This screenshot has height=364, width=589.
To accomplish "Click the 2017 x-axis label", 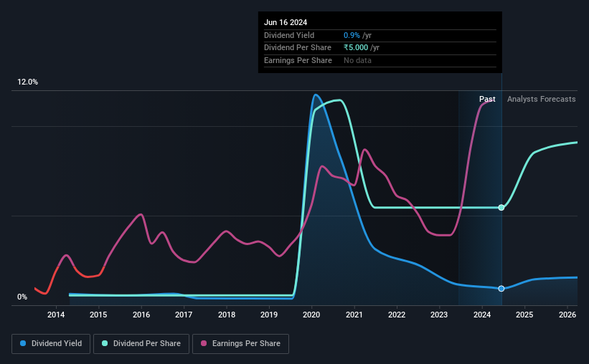I will click(184, 315).
